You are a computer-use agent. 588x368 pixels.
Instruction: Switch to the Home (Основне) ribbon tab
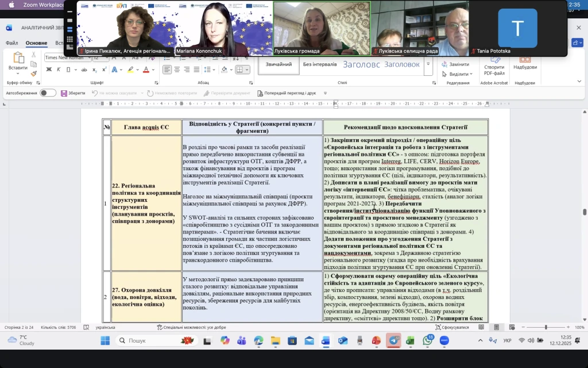pyautogui.click(x=36, y=43)
